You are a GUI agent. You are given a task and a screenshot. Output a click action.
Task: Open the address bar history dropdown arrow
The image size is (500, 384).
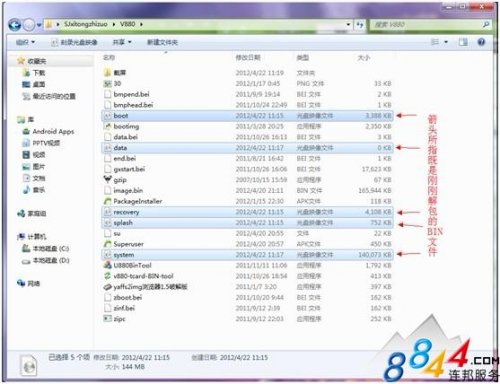(x=348, y=25)
